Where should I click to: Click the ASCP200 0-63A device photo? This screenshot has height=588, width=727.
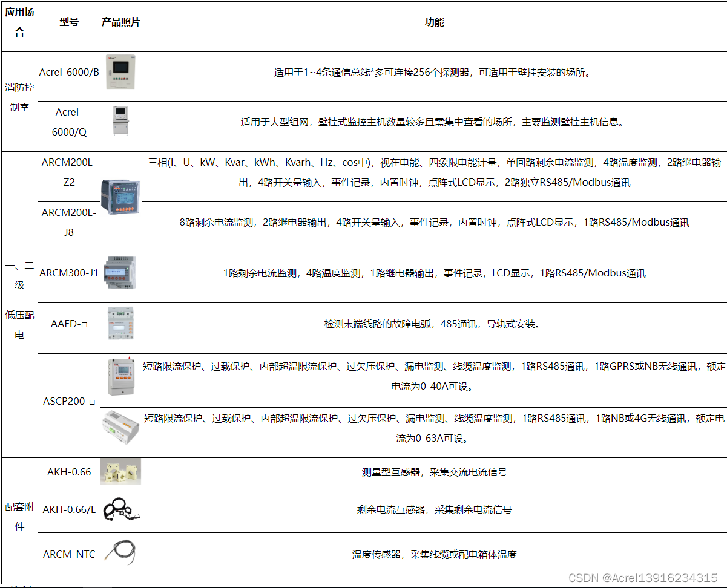121,428
